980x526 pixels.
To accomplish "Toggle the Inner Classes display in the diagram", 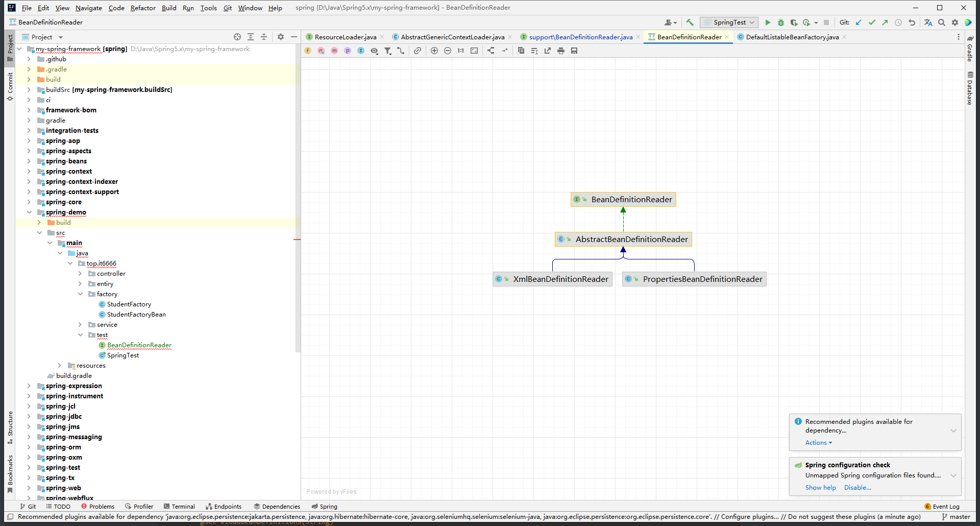I will click(x=361, y=51).
